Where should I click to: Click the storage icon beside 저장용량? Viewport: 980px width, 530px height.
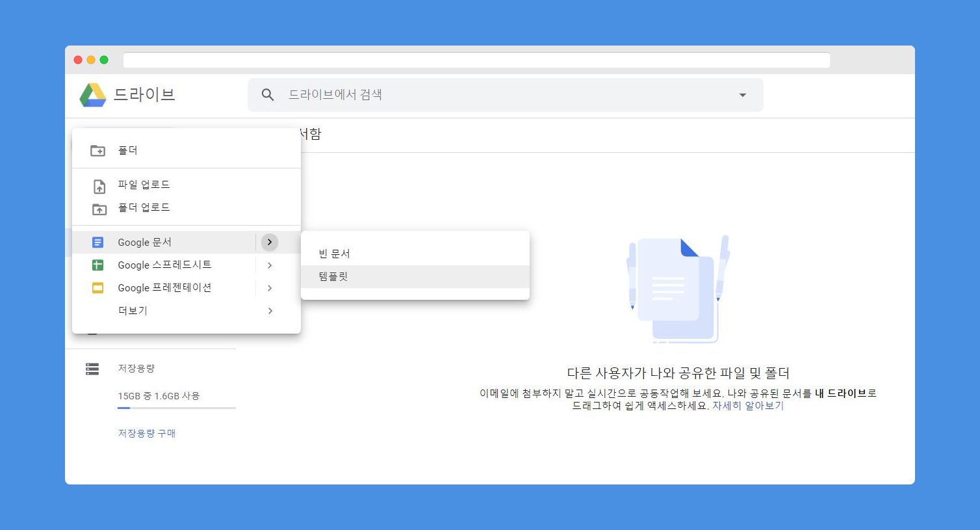click(92, 369)
